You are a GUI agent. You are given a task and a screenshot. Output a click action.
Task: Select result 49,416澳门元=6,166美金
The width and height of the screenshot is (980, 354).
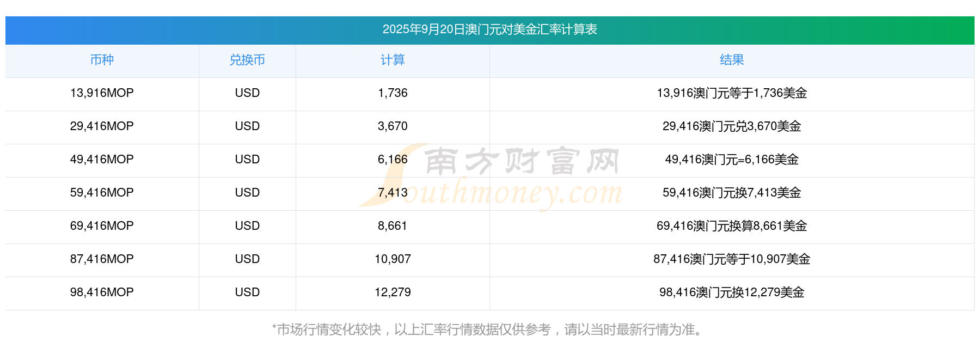(x=732, y=160)
